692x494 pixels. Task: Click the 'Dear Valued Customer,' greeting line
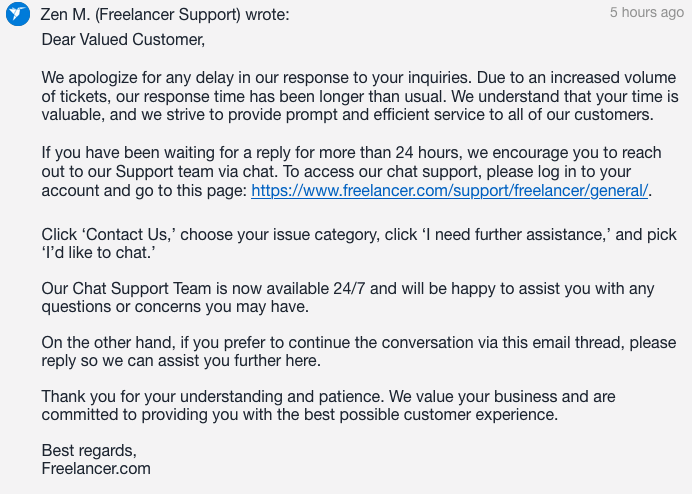[123, 39]
